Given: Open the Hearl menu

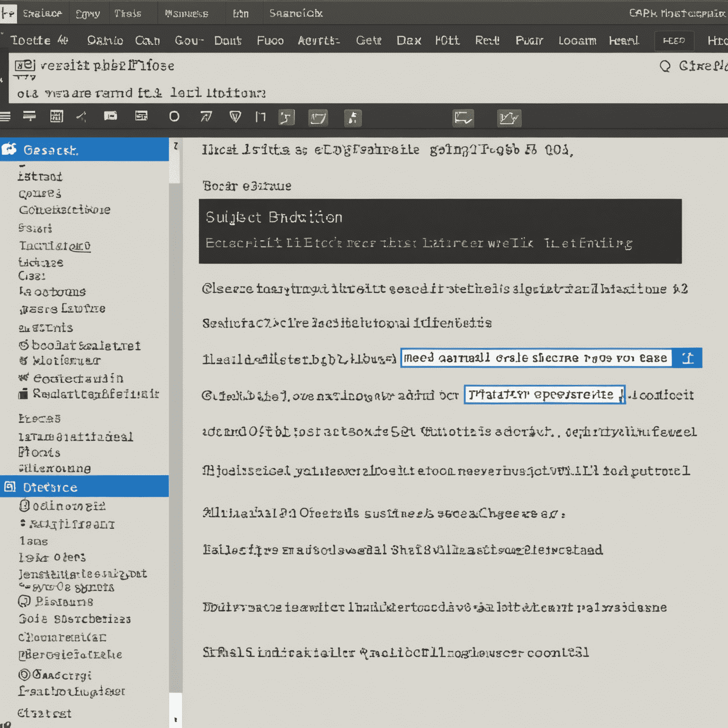Looking at the screenshot, I should [x=624, y=41].
